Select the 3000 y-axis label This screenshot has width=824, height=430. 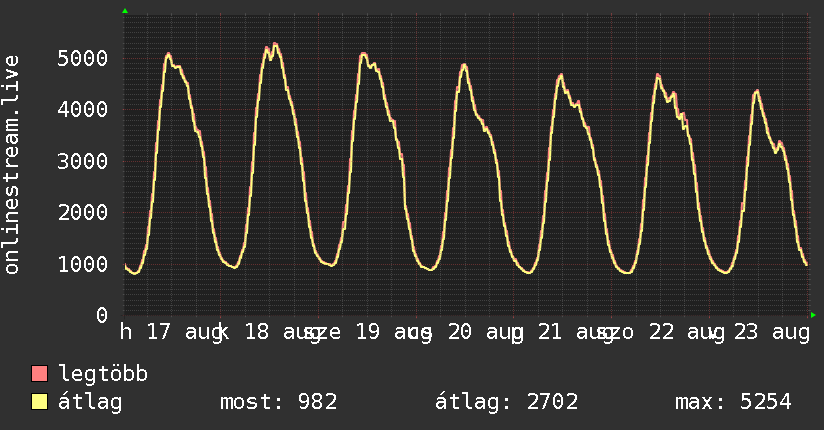pos(83,161)
